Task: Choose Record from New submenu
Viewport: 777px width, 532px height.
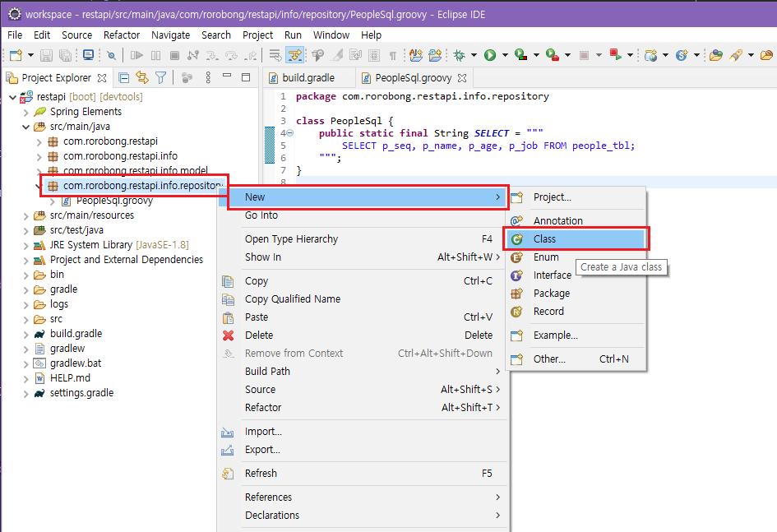Action: (x=576, y=312)
